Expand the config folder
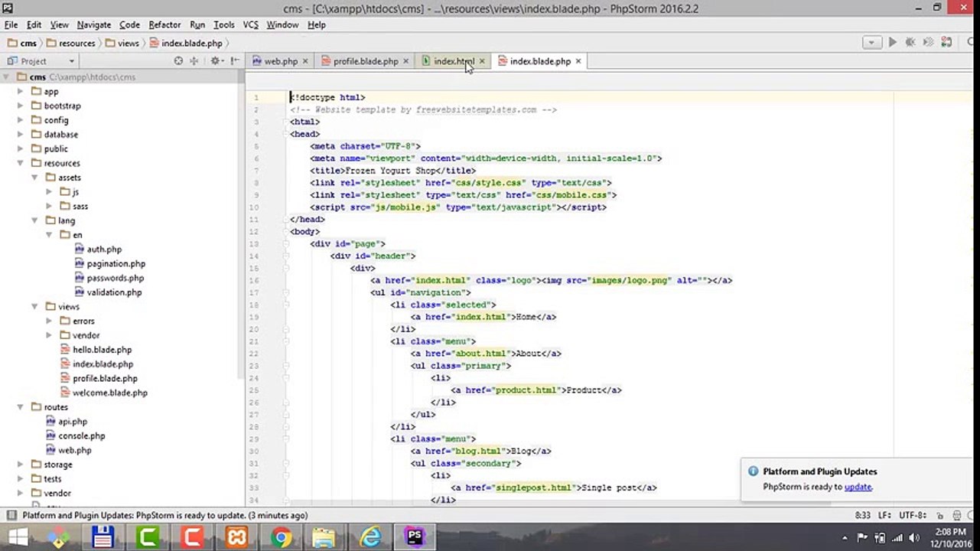Screen dimensions: 980x551 point(21,120)
